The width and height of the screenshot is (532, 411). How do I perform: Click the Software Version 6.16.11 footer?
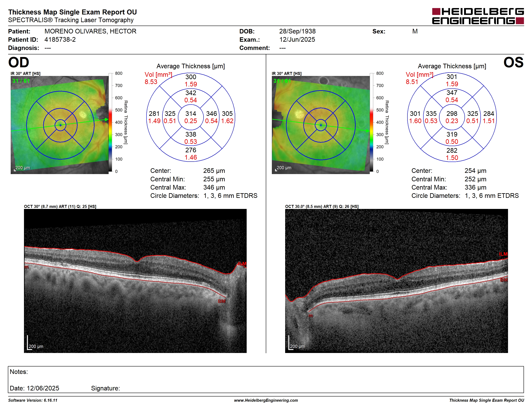click(33, 400)
